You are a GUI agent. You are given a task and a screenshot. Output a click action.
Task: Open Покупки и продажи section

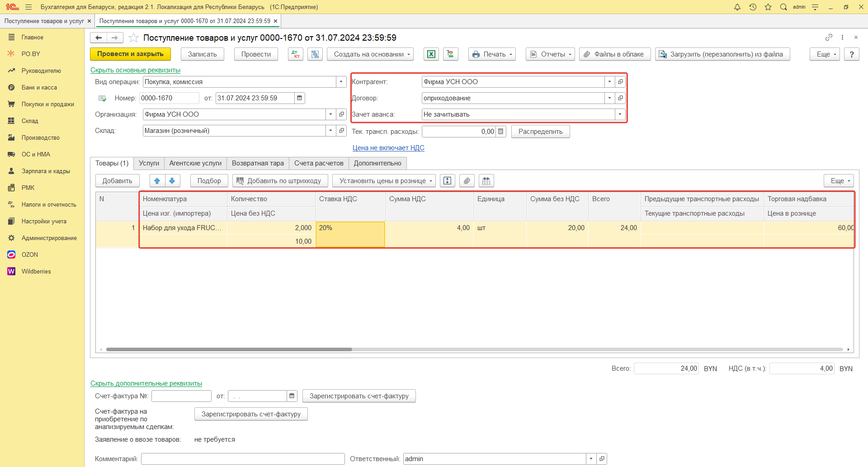42,104
